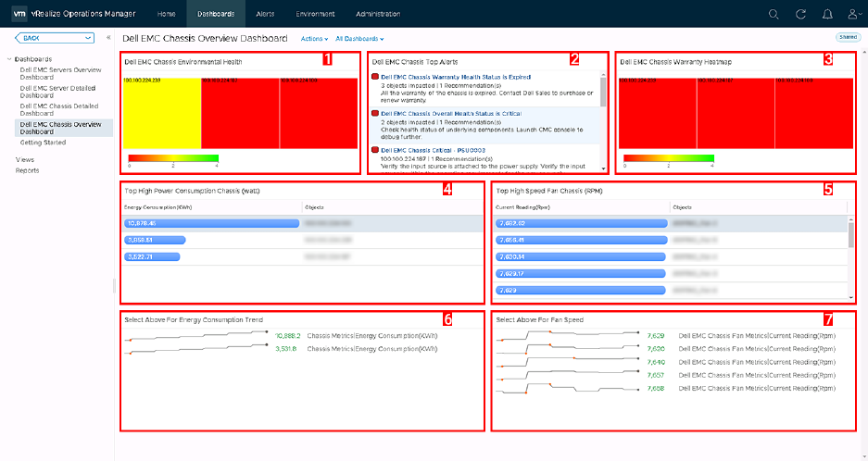Open Dell EMC Servers Overview Dashboard
Screen dimensions: 868x461
click(x=61, y=74)
